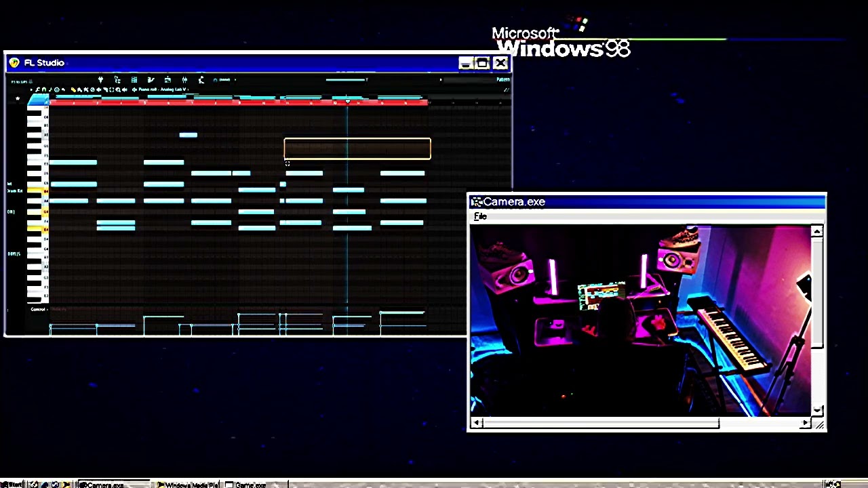Close the FL Studio window
Screen dimensions: 868x488
tap(500, 63)
